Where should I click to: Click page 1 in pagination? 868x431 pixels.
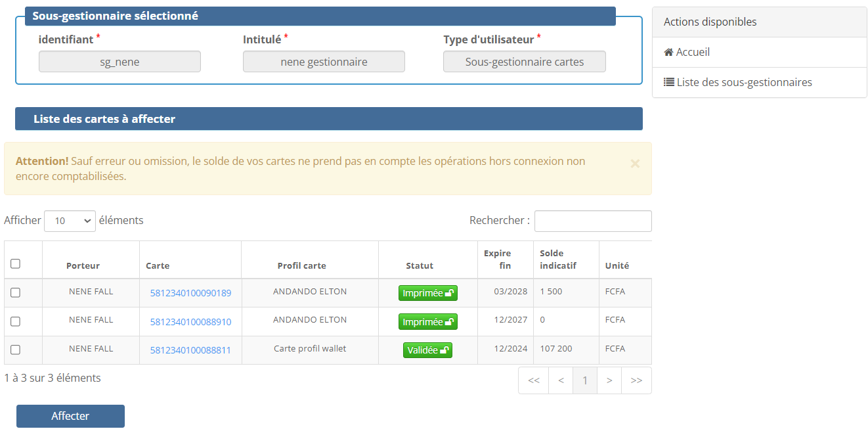(585, 380)
